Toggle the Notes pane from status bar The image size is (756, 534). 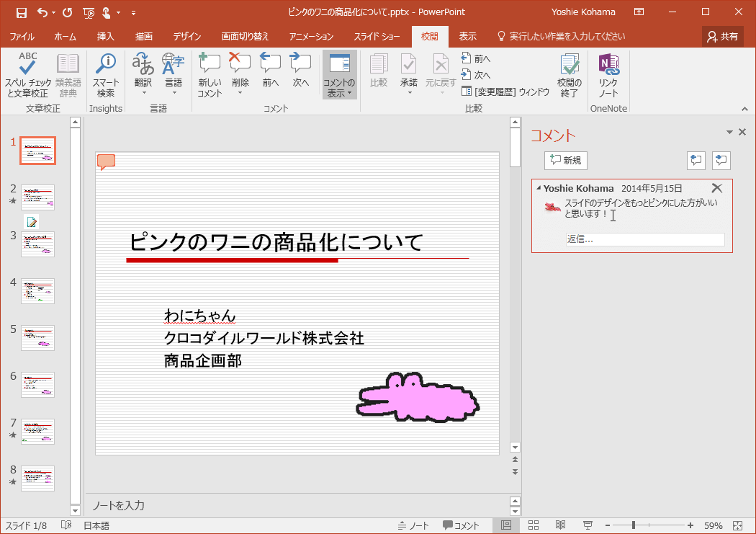[413, 525]
